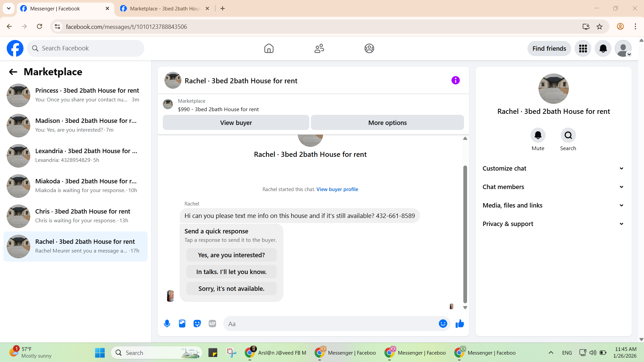Send 'Sorry, it's not available.' reply

231,289
